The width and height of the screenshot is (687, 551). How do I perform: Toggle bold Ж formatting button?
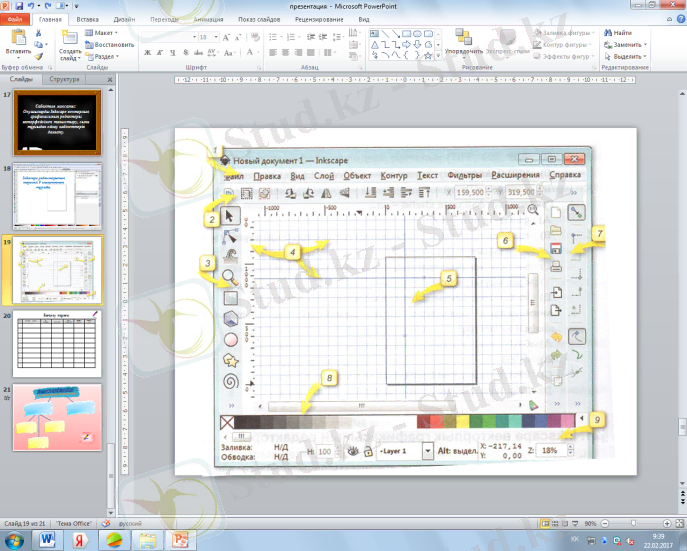pos(147,52)
